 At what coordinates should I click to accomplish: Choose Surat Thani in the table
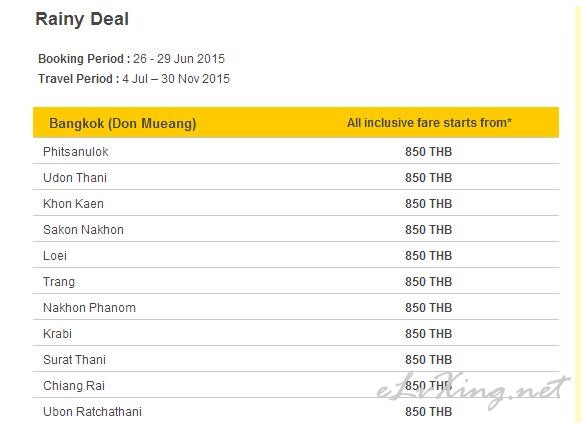point(74,359)
